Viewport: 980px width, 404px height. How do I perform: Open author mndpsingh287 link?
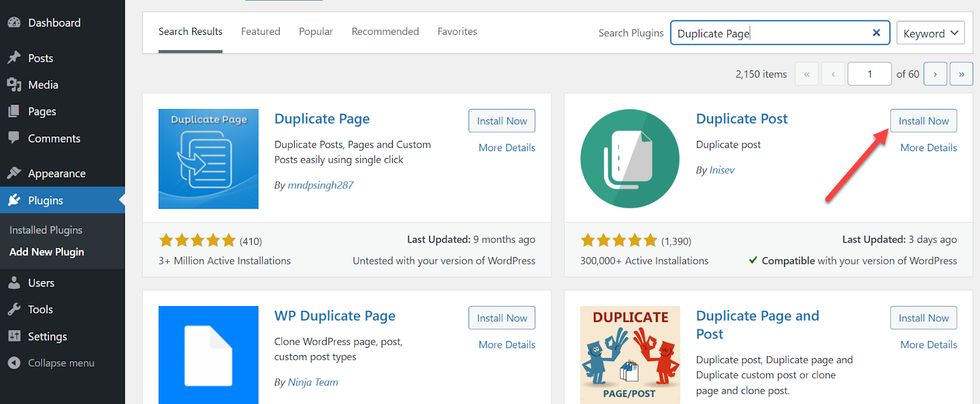[x=320, y=185]
